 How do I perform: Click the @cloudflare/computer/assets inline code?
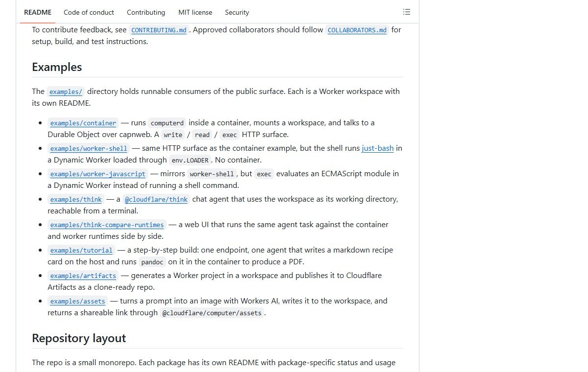[x=212, y=313]
